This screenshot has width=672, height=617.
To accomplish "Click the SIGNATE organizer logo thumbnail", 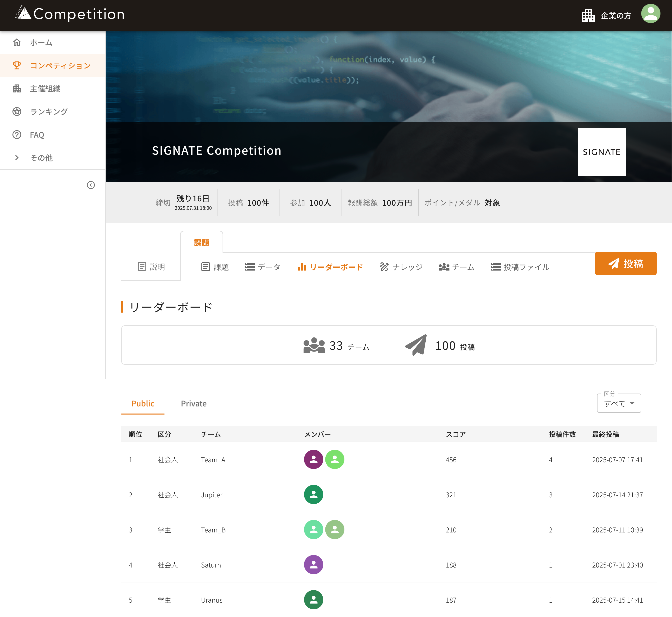I will pyautogui.click(x=601, y=152).
